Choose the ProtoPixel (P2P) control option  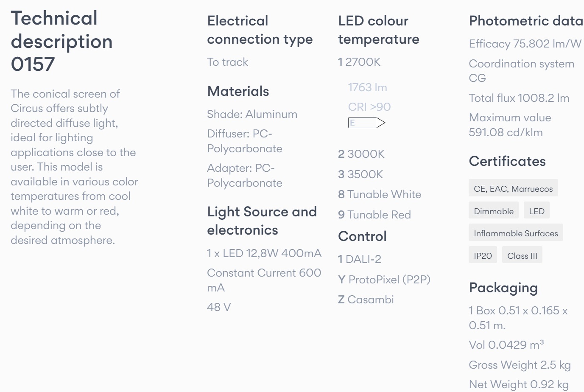pos(384,280)
